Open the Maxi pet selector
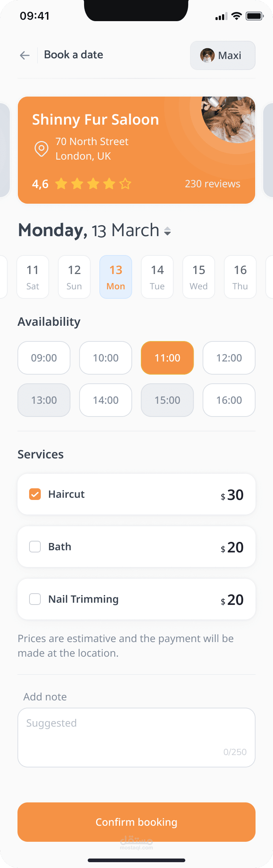This screenshot has width=273, height=868. click(x=223, y=55)
